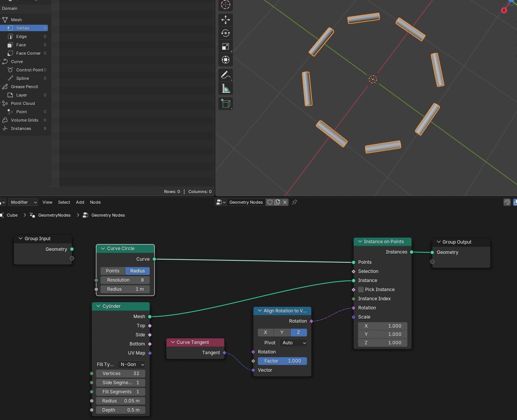Select the Face domain row

pos(24,45)
